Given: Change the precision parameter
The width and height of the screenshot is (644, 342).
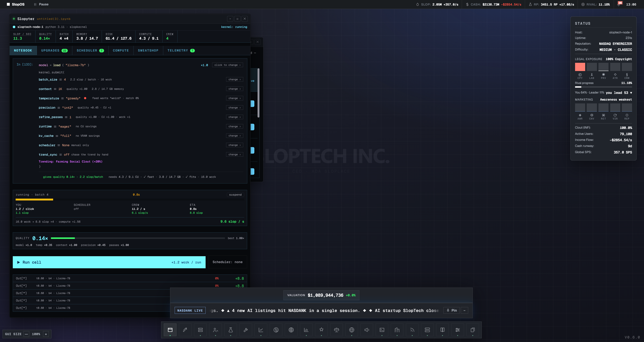Looking at the screenshot, I should point(234,108).
